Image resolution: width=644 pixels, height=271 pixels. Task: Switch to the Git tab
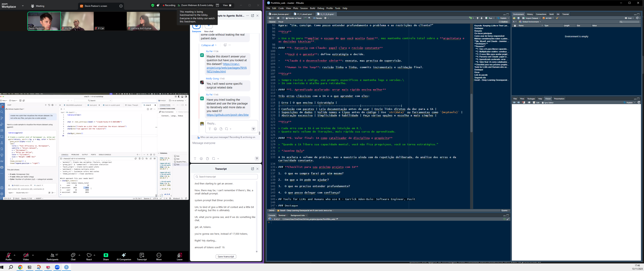tap(558, 14)
